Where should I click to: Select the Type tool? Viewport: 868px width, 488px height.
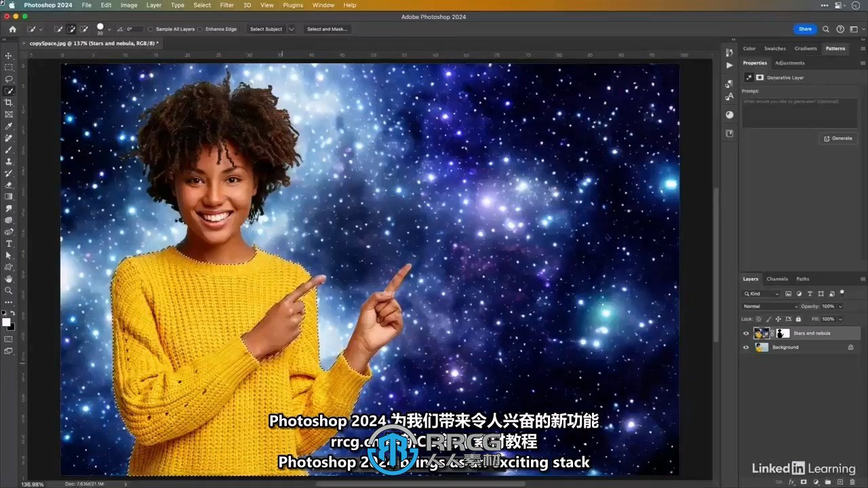9,243
